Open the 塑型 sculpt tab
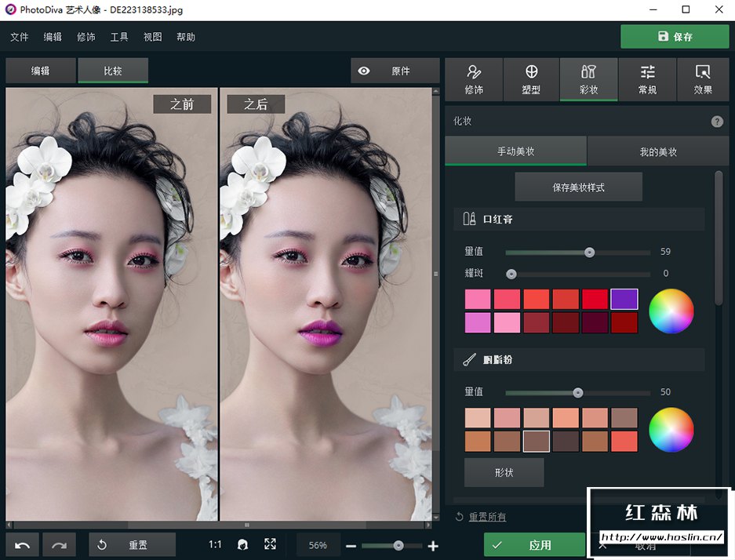The width and height of the screenshot is (735, 560). pyautogui.click(x=531, y=79)
